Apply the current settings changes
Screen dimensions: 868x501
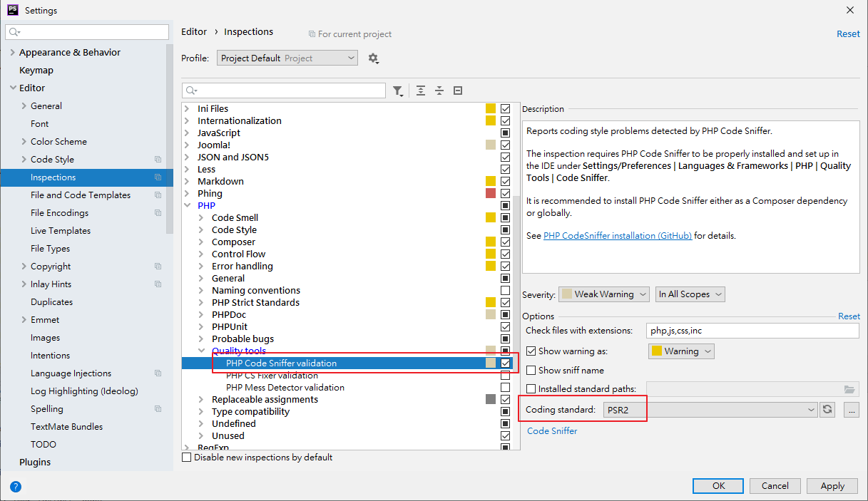832,485
